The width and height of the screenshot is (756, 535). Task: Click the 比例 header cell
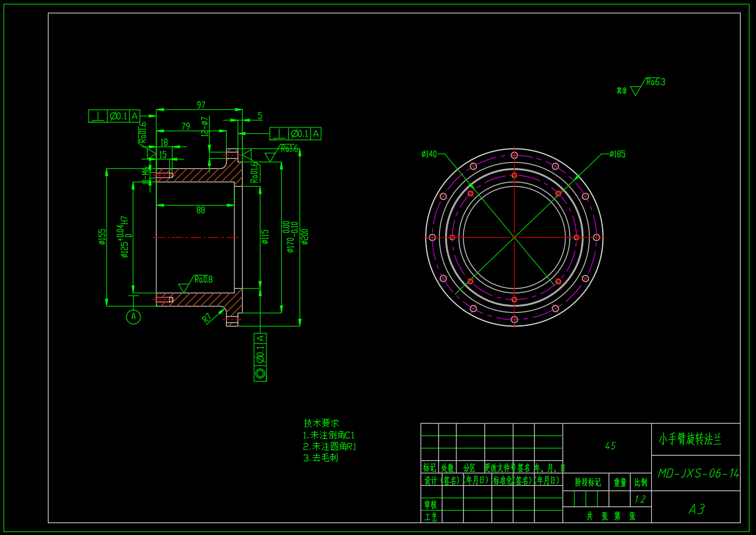point(640,482)
